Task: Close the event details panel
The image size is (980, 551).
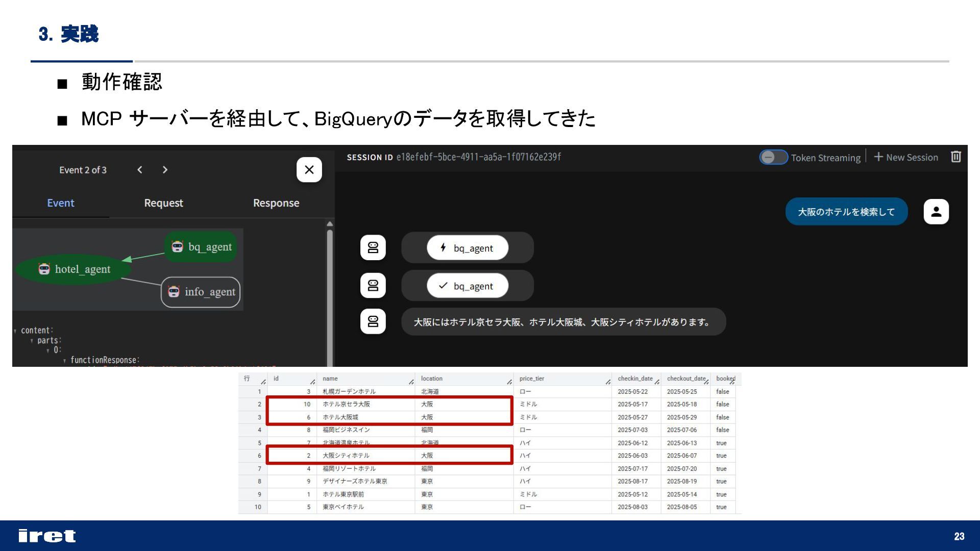Action: click(309, 170)
